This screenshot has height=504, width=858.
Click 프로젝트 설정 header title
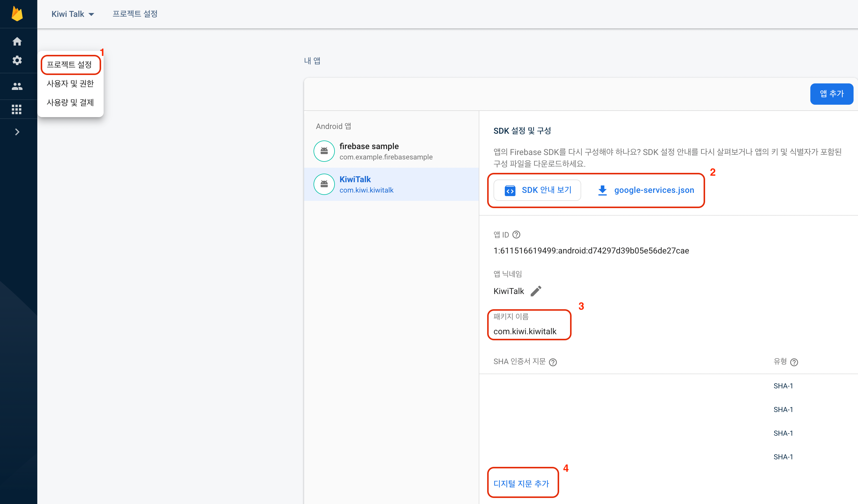pos(135,14)
